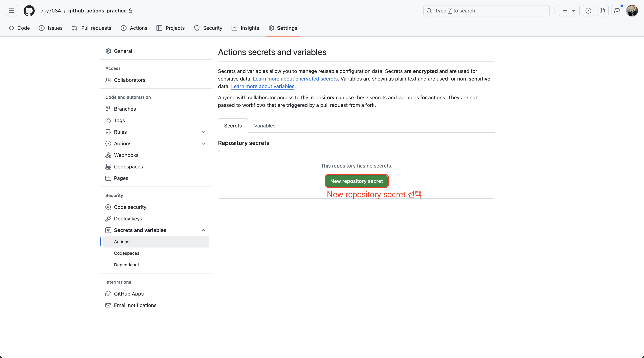Click the GitHub Octocat logo
The image size is (644, 358).
29,11
